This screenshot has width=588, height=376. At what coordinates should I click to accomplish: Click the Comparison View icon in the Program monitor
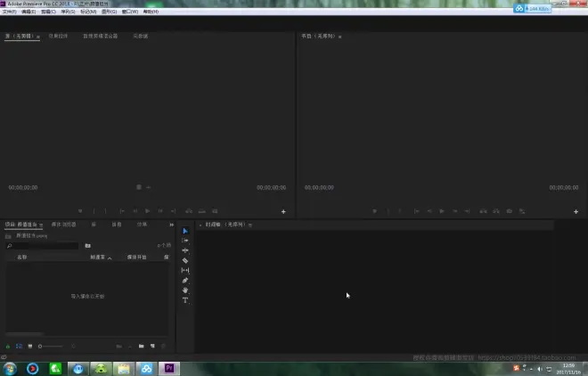click(522, 211)
